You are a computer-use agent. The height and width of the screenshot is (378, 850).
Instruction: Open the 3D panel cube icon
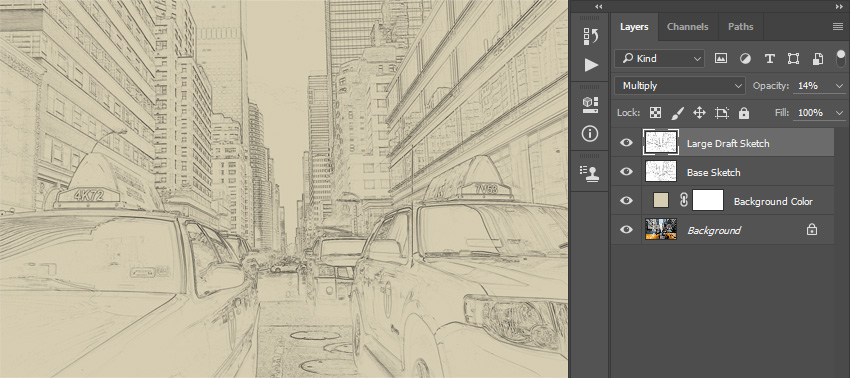(x=590, y=104)
